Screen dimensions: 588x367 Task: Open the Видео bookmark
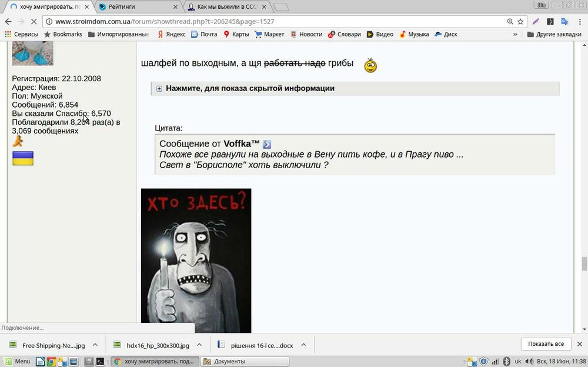380,34
